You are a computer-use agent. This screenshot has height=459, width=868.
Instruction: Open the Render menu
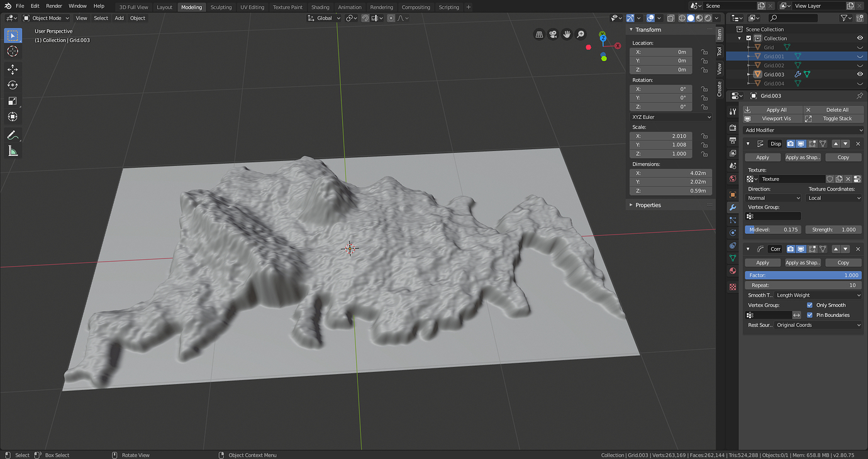pyautogui.click(x=54, y=6)
